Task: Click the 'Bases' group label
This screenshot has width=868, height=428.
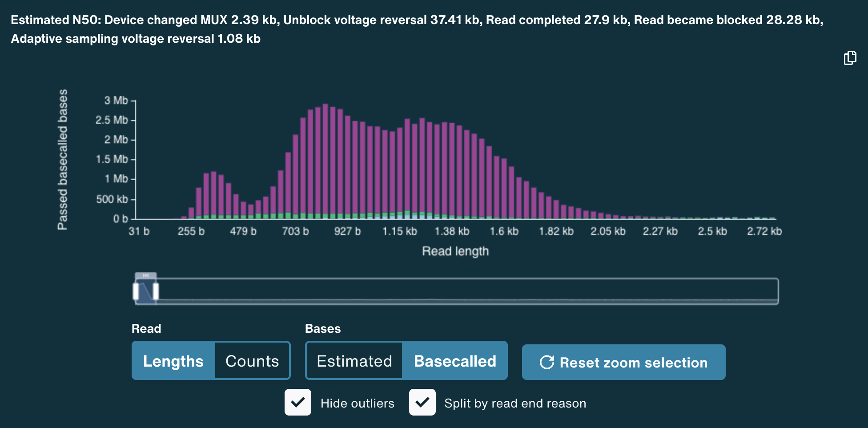Action: click(323, 329)
